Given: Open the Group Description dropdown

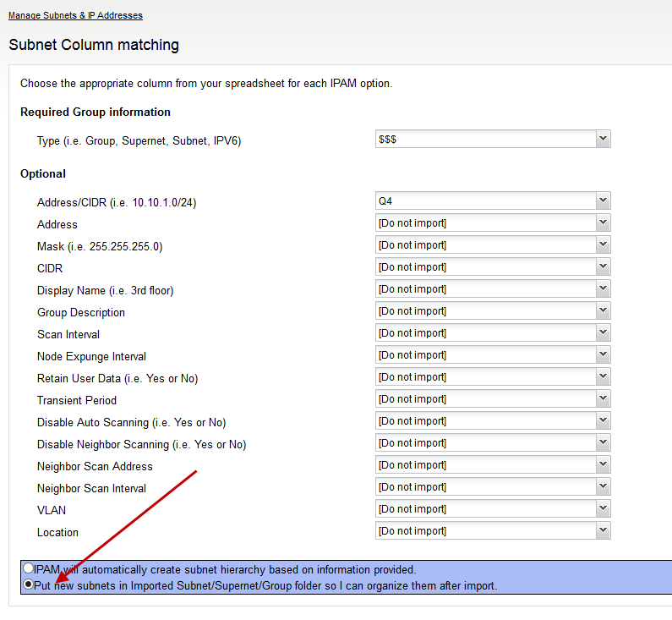Looking at the screenshot, I should tap(493, 311).
